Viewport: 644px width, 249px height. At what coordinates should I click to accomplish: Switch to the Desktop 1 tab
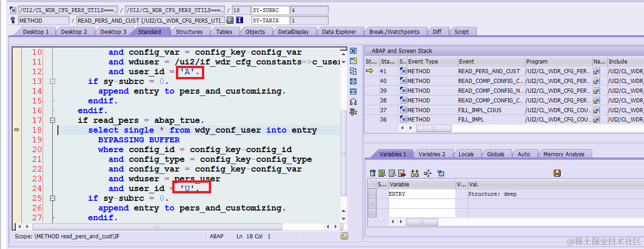point(36,32)
